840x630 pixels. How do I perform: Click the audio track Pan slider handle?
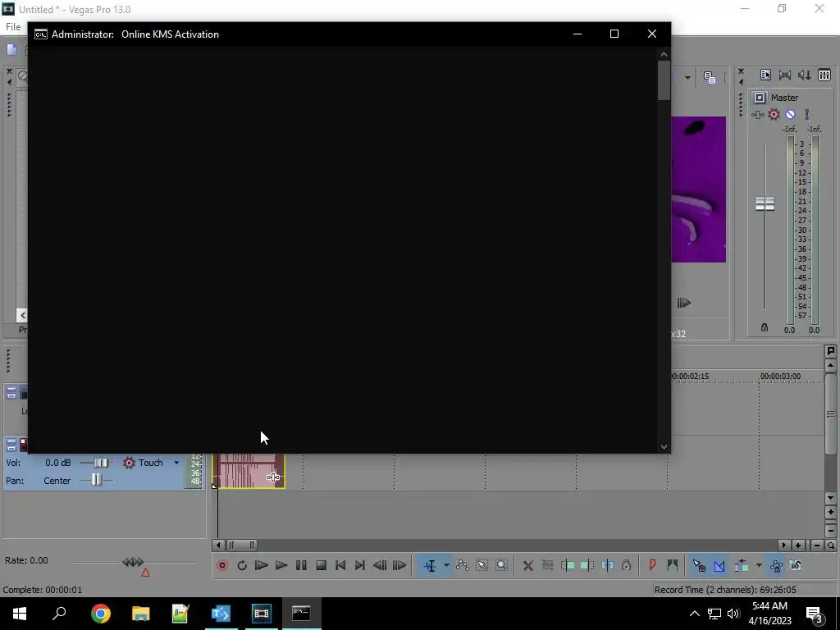[x=96, y=480]
